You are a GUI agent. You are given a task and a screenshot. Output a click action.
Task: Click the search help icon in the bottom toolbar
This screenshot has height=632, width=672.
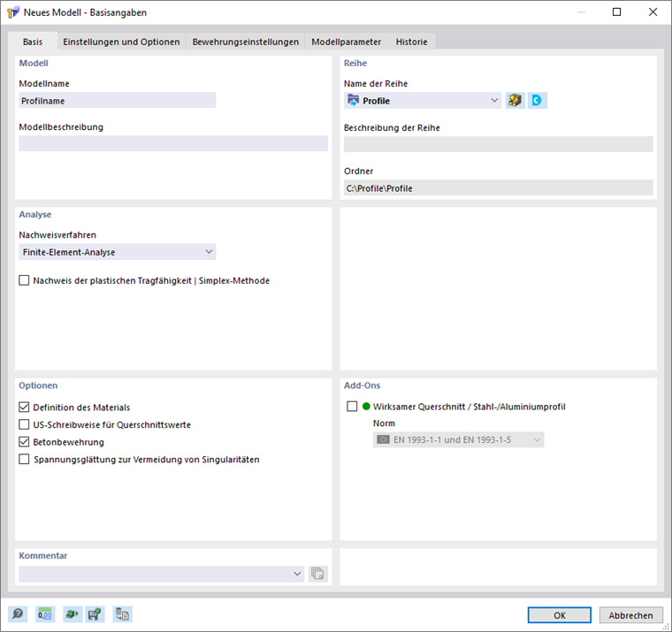click(x=18, y=614)
